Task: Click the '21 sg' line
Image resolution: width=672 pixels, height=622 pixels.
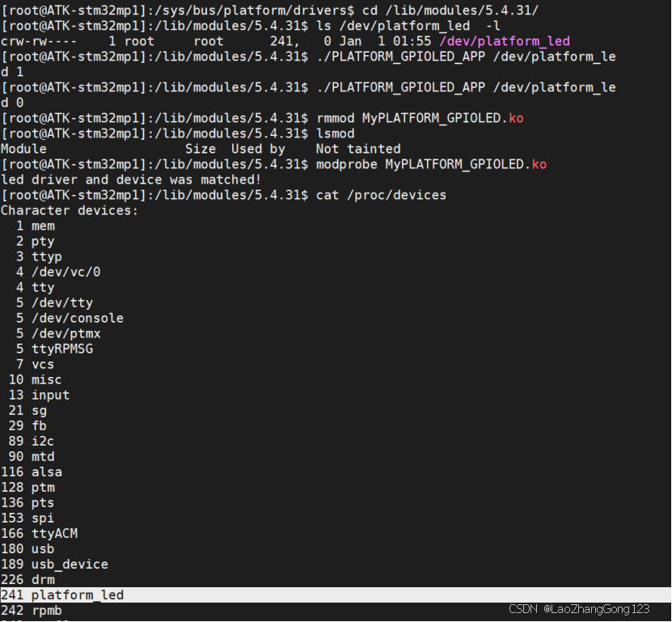Action: click(27, 411)
